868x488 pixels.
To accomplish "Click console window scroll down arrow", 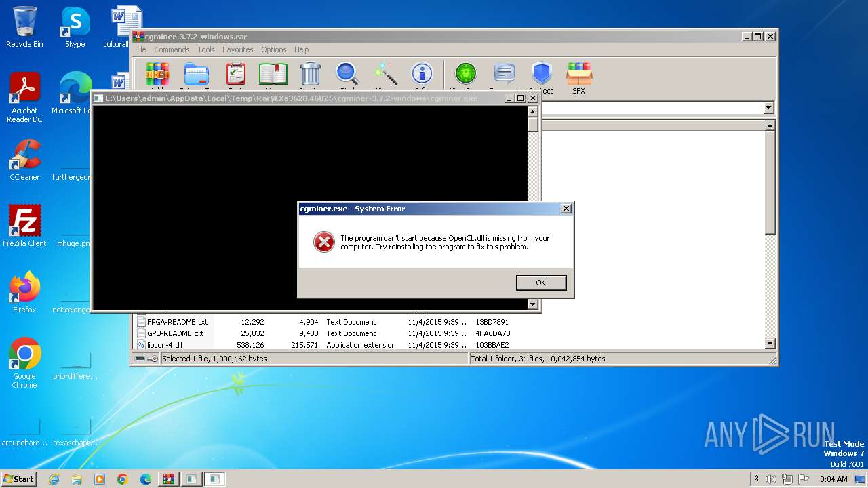I will tap(533, 304).
